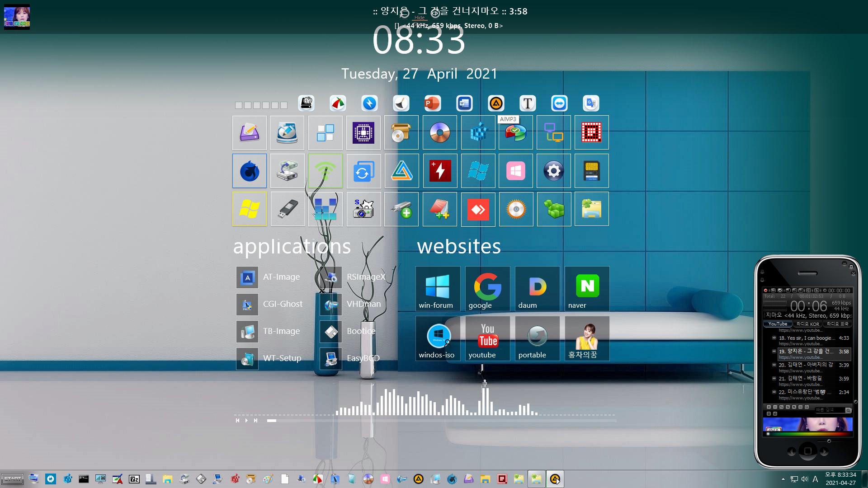
Task: Open the partition pie chart tile
Action: tap(516, 133)
